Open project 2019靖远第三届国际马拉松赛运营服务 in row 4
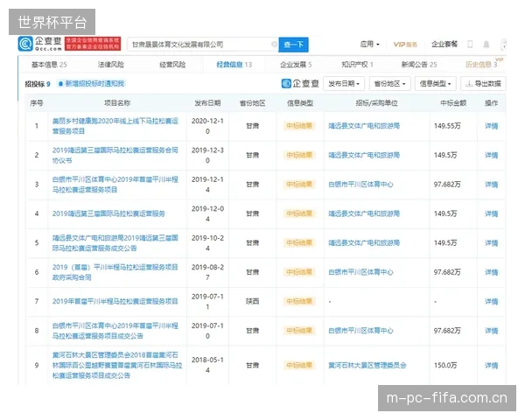The height and width of the screenshot is (420, 525). coord(108,213)
